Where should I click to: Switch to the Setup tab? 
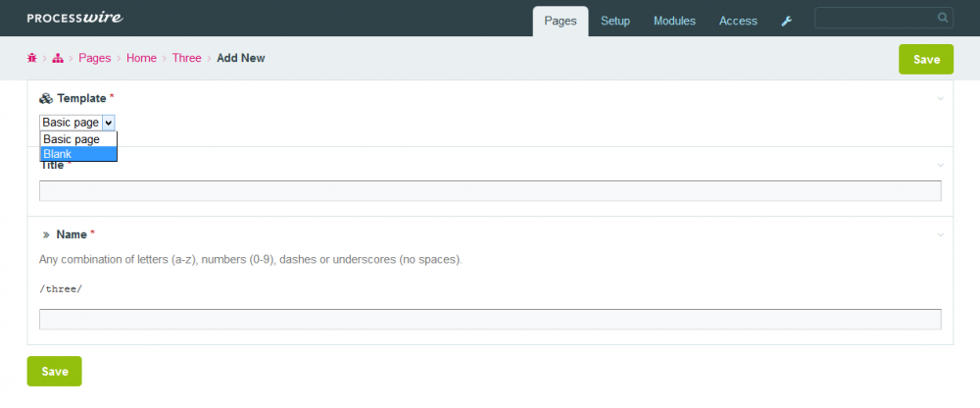pos(615,21)
